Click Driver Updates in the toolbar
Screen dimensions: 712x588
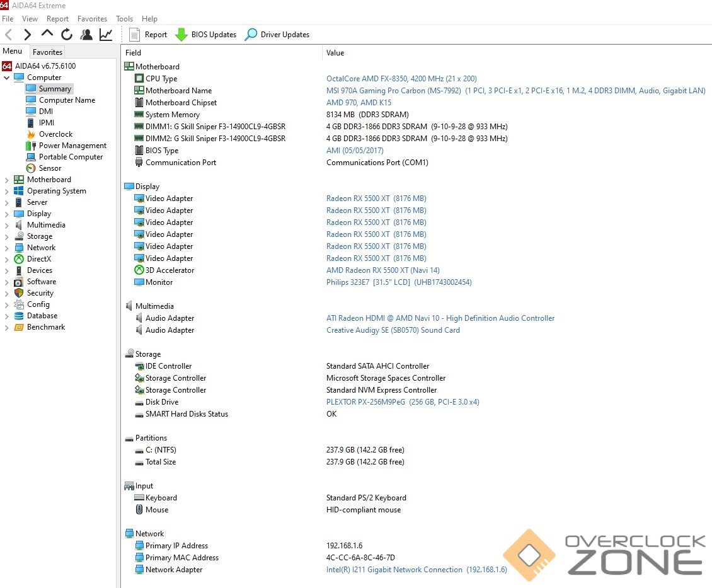[277, 35]
